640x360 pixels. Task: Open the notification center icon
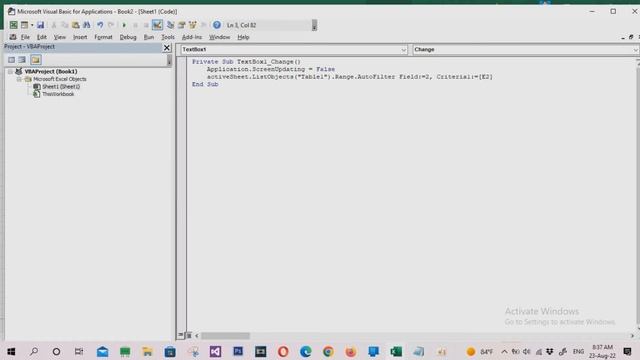[x=627, y=351]
